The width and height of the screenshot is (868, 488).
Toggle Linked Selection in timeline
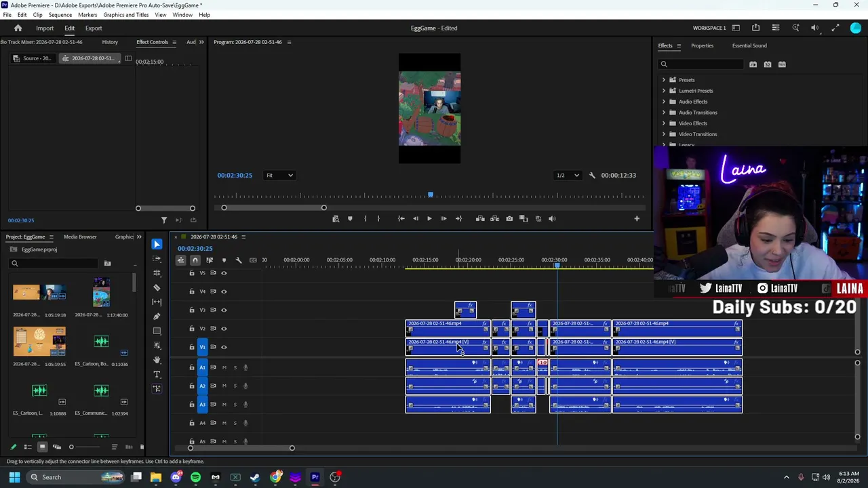click(210, 260)
